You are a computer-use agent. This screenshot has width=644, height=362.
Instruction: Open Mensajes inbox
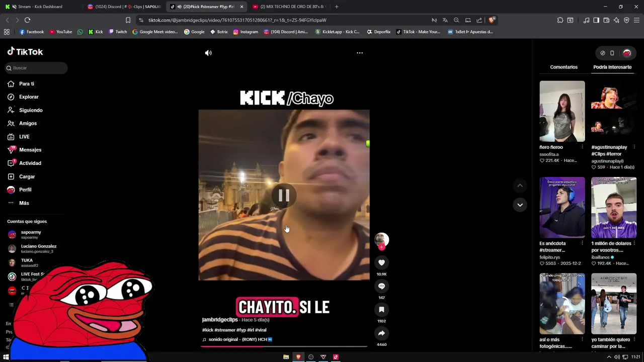[x=25, y=150]
